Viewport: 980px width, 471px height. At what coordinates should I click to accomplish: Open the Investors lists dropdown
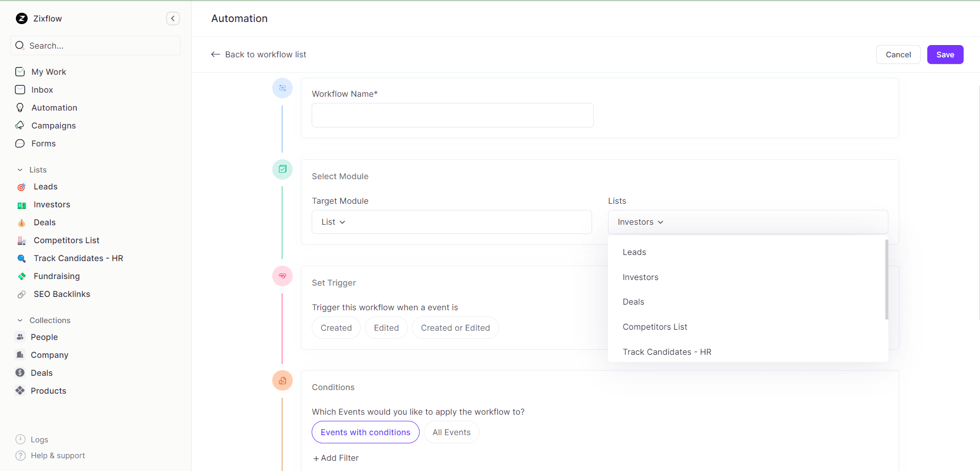pyautogui.click(x=641, y=222)
